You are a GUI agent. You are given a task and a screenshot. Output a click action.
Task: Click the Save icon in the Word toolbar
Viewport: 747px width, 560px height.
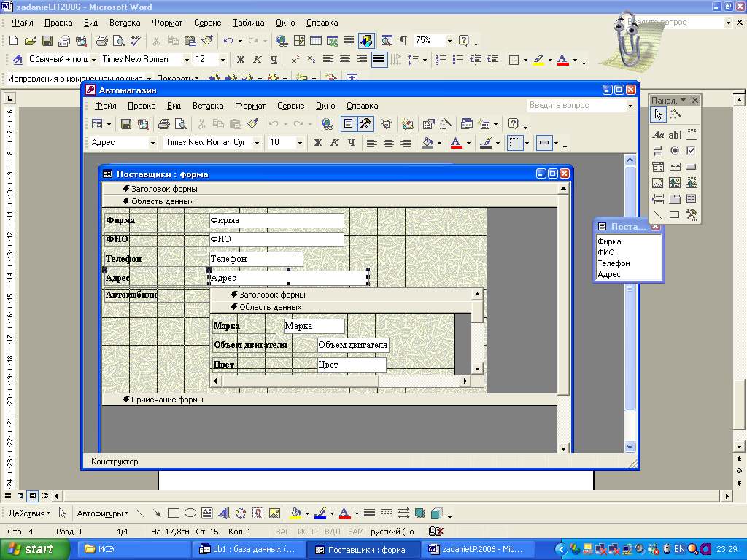47,41
